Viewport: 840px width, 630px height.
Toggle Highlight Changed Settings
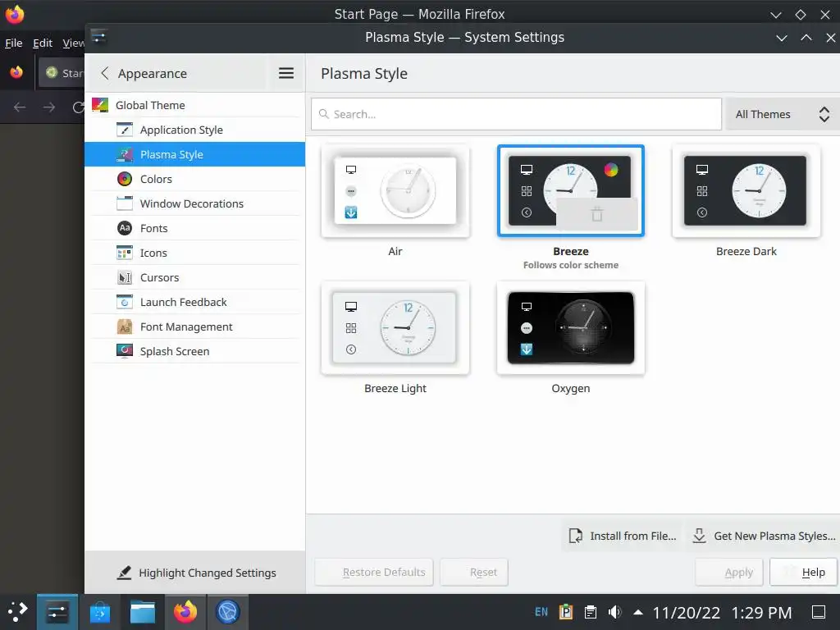[196, 573]
